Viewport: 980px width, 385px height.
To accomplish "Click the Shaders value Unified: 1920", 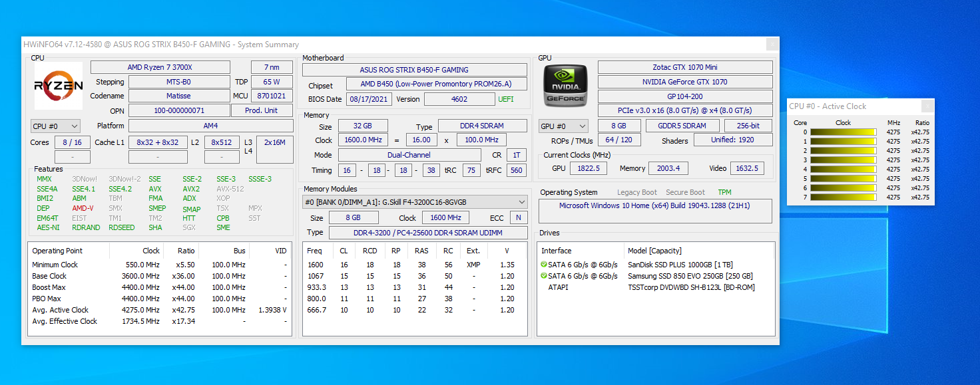I will (733, 140).
